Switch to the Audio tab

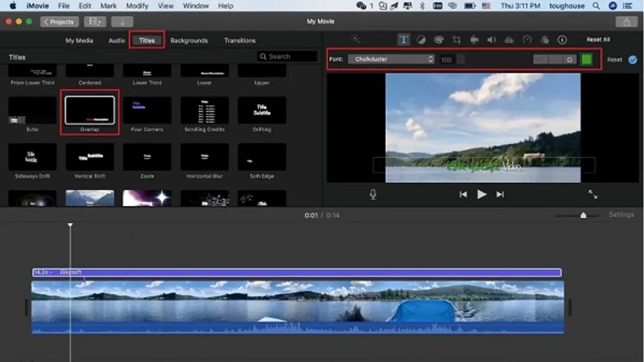click(116, 40)
